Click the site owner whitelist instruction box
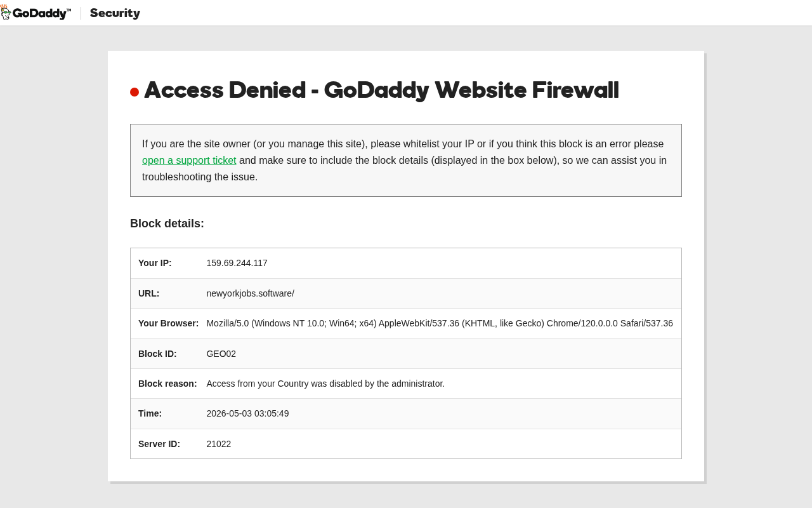 tap(406, 160)
